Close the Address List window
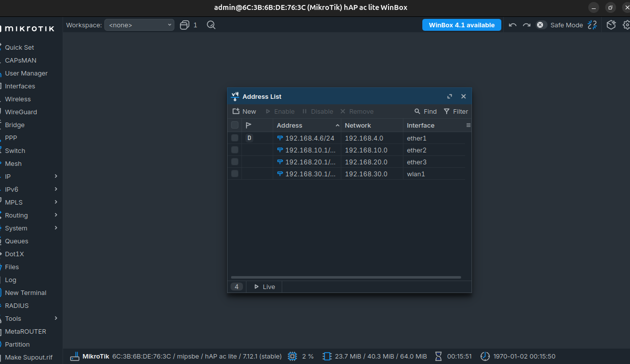This screenshot has width=630, height=364. pos(464,96)
